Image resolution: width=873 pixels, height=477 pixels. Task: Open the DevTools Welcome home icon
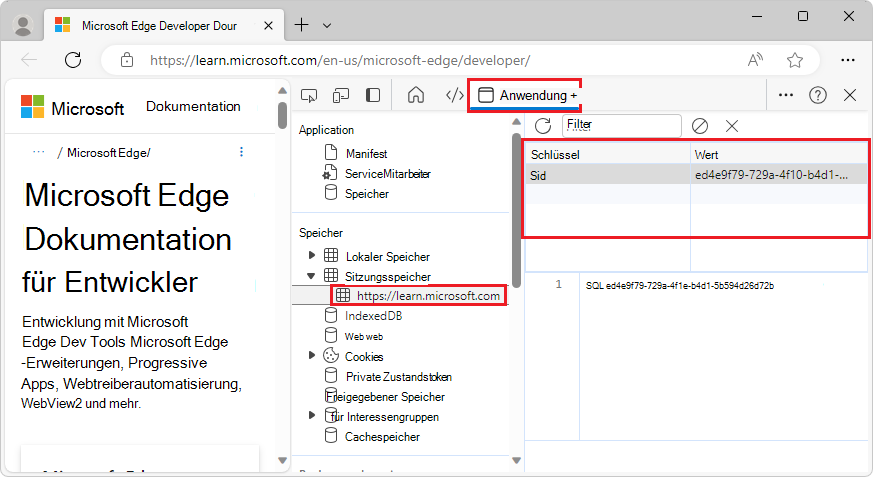pyautogui.click(x=416, y=95)
